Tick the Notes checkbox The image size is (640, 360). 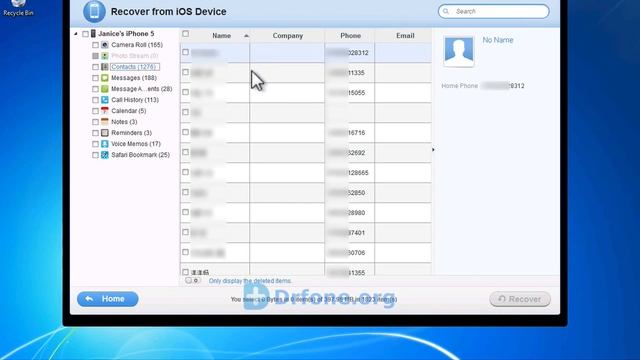coord(95,122)
